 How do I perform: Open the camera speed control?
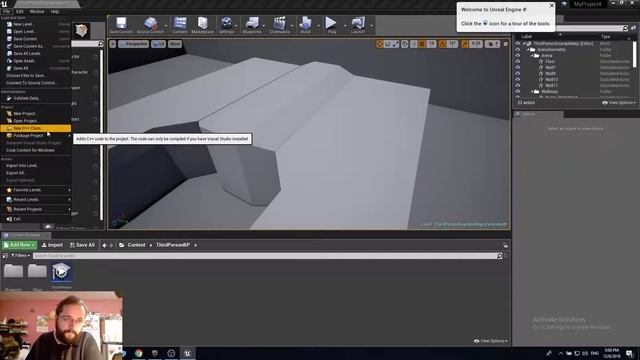coord(492,44)
